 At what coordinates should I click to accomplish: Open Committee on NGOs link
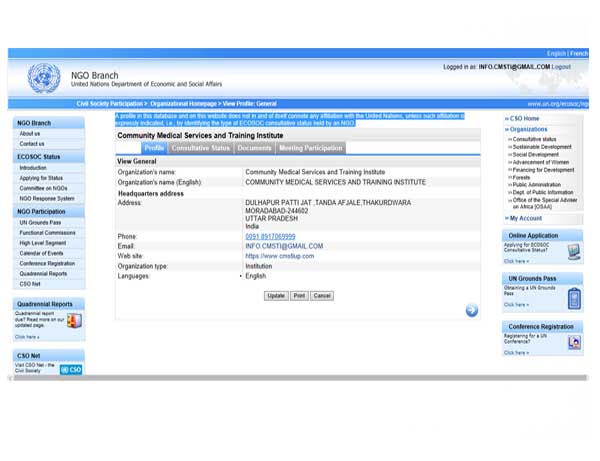point(43,188)
